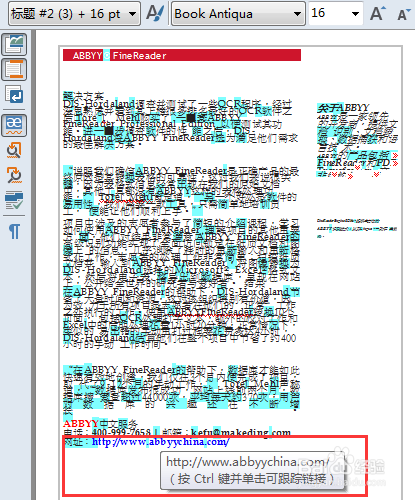Decrease font size with the small A icon
The width and height of the screenshot is (415, 500).
pyautogui.click(x=404, y=14)
